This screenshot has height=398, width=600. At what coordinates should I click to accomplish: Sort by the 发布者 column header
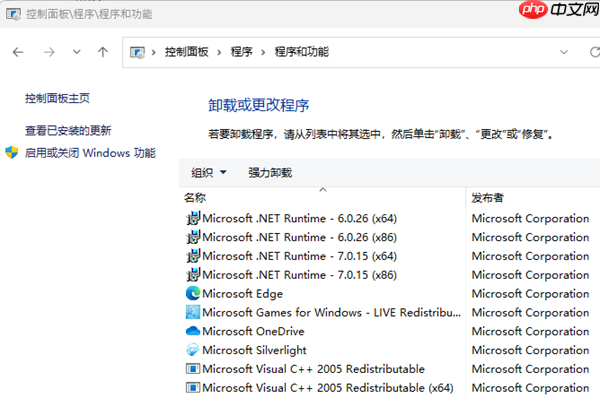click(x=488, y=198)
